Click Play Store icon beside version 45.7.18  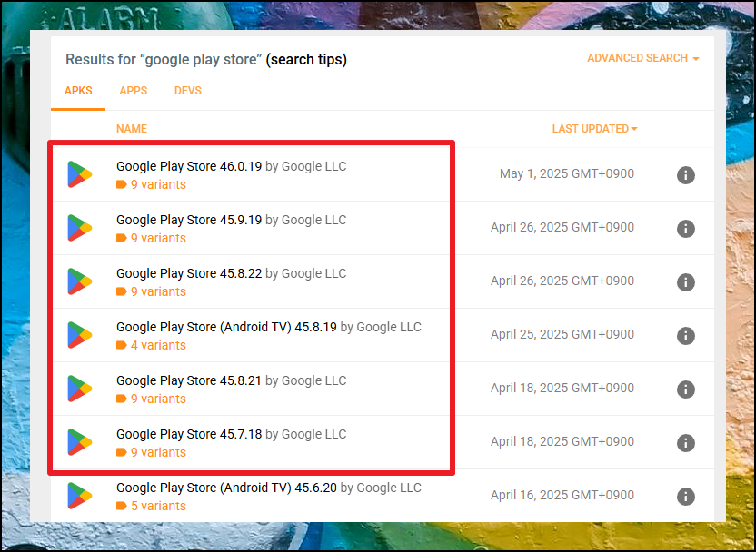tap(80, 442)
